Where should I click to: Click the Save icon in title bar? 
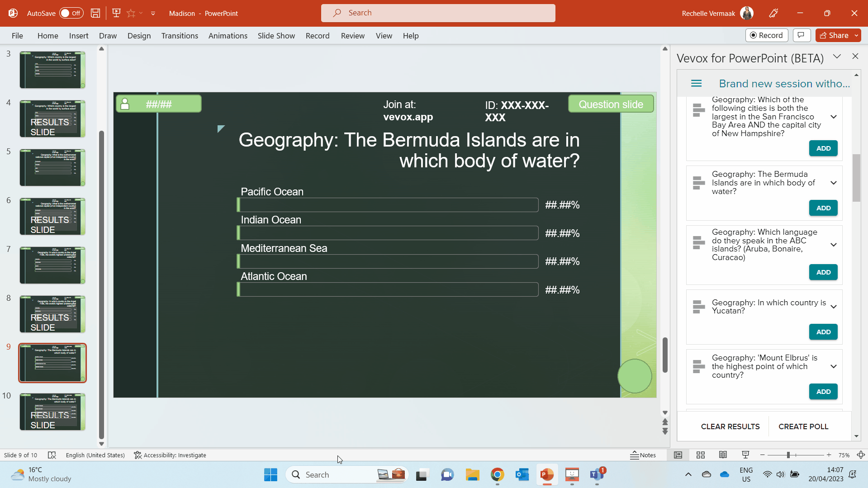pos(95,13)
